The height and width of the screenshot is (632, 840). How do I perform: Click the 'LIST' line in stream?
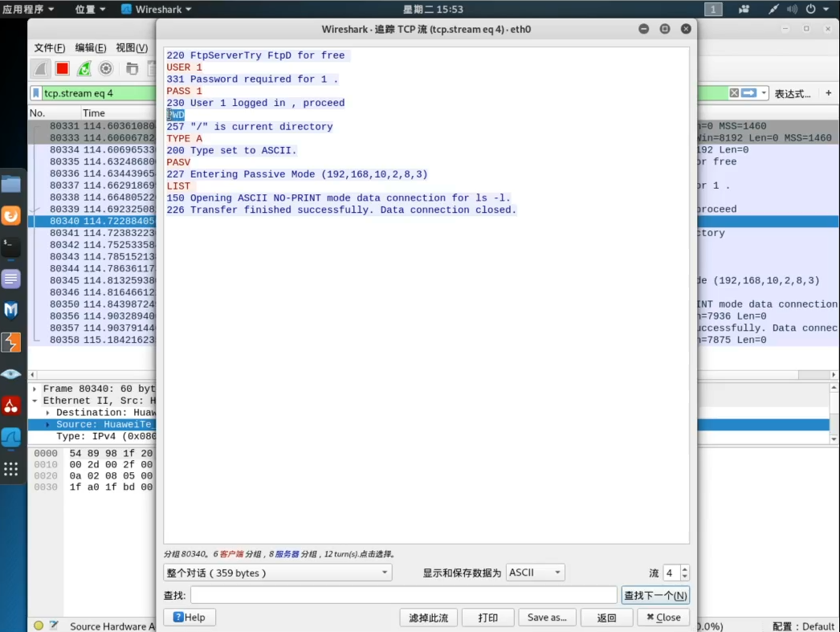tap(178, 186)
